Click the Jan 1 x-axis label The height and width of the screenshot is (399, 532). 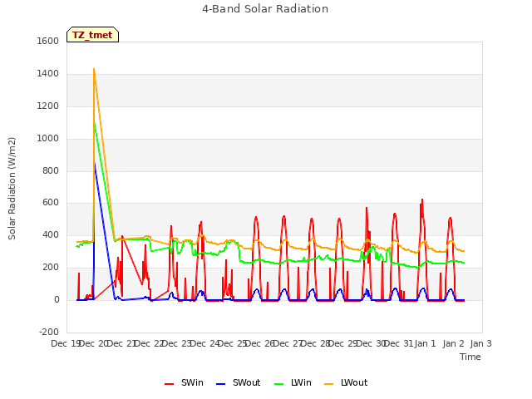[425, 343]
